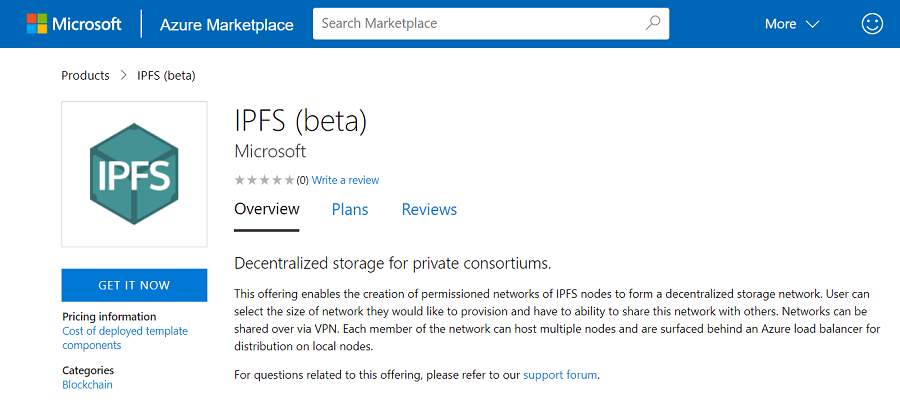Select the IPFS (beta) breadcrumb
900x404 pixels.
(x=166, y=76)
